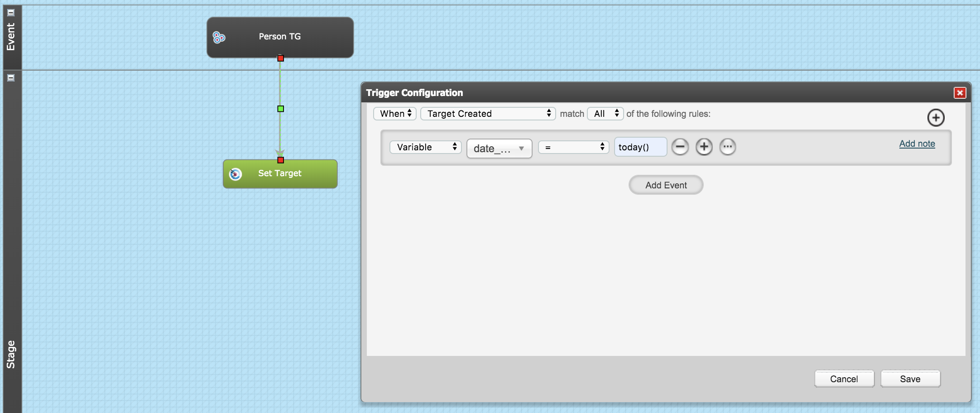Add rule with plus icon in rule row

704,147
